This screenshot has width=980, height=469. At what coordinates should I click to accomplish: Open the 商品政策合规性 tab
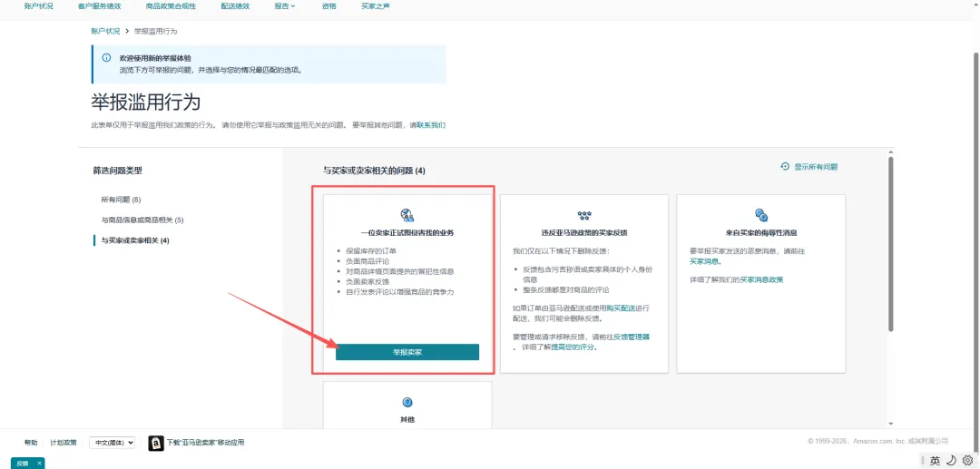171,5
